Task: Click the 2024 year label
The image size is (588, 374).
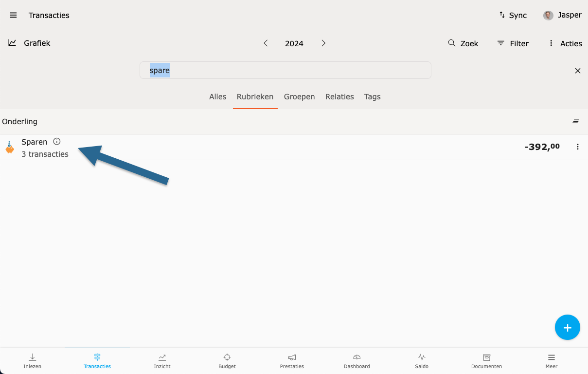Action: pyautogui.click(x=294, y=43)
